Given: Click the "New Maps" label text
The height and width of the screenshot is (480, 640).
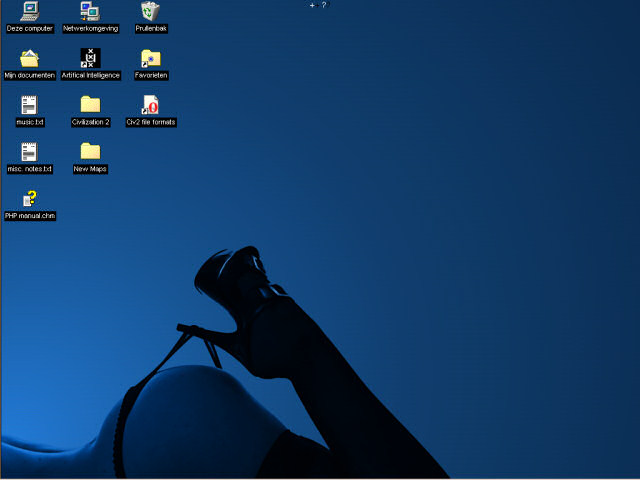Looking at the screenshot, I should click(90, 169).
